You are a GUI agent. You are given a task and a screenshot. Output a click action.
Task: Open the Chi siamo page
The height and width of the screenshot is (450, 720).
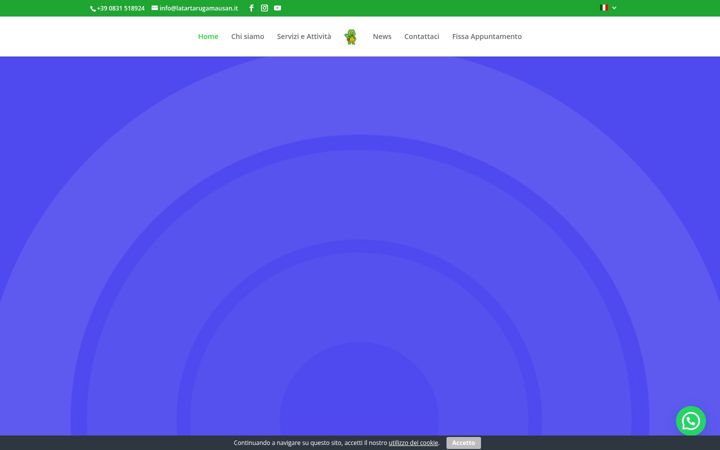click(248, 36)
